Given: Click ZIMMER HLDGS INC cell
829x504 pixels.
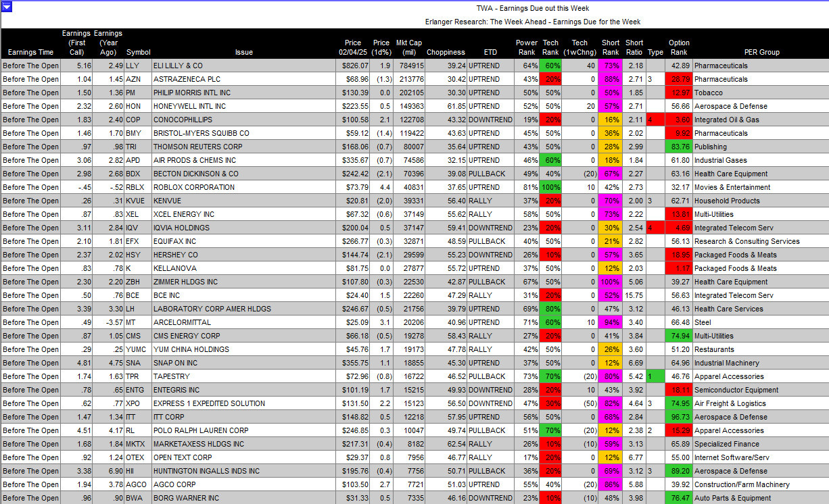Looking at the screenshot, I should tap(243, 282).
